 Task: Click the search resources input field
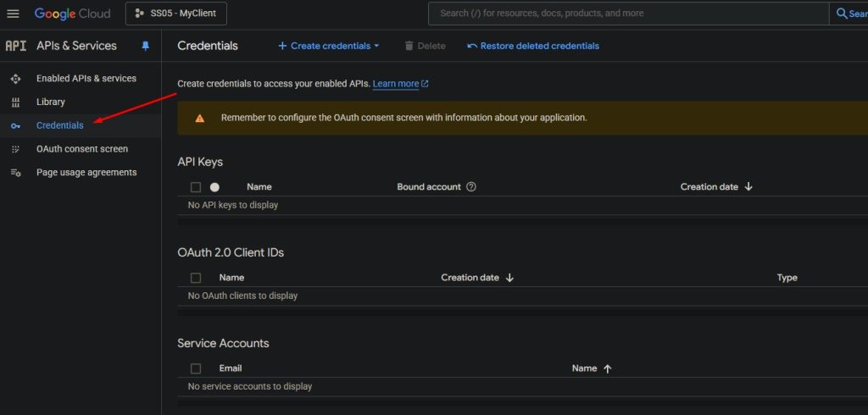point(627,14)
